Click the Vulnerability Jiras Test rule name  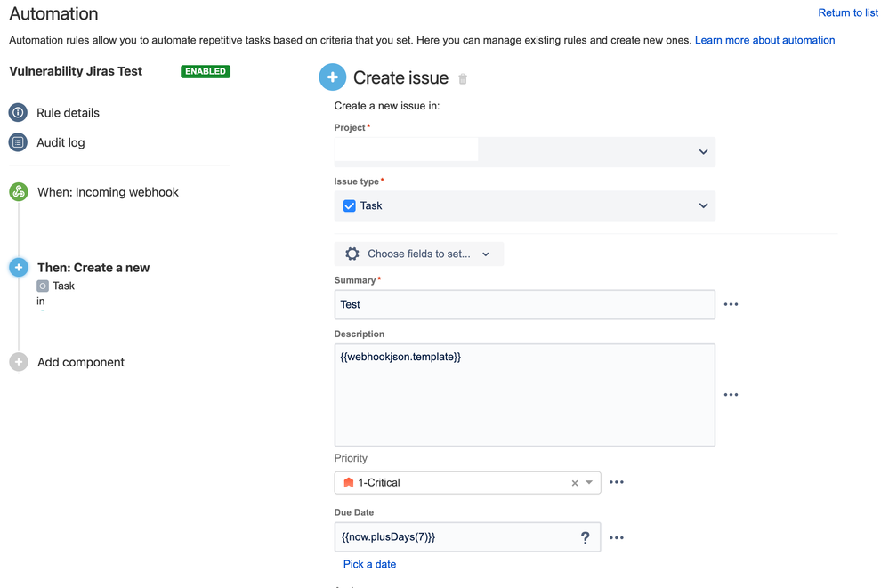tap(76, 71)
